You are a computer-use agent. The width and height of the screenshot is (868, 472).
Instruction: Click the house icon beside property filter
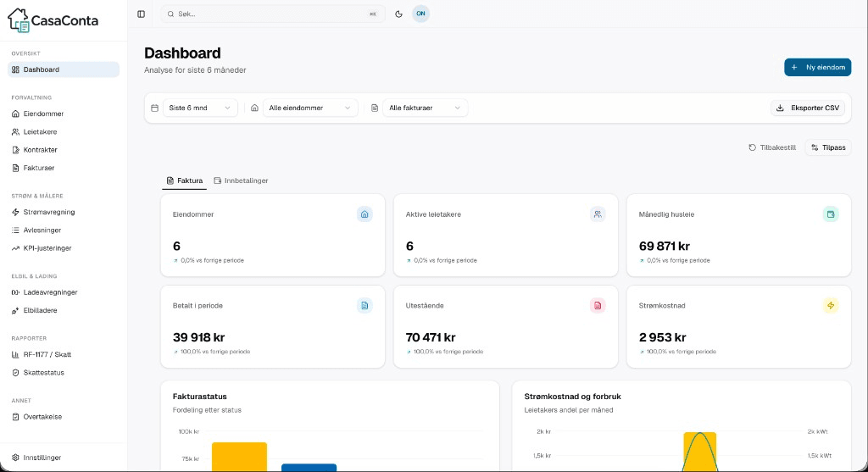(x=254, y=108)
